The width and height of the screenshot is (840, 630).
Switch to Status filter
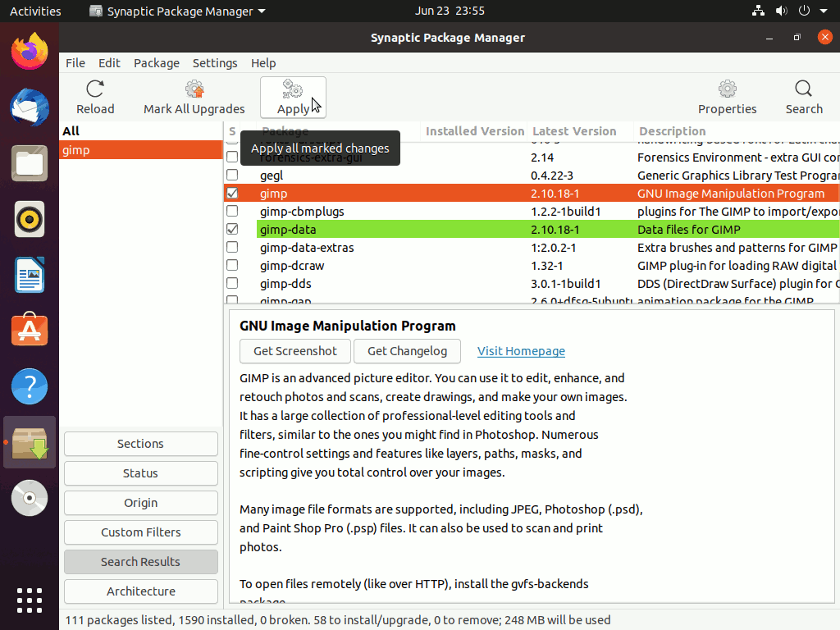click(x=141, y=473)
